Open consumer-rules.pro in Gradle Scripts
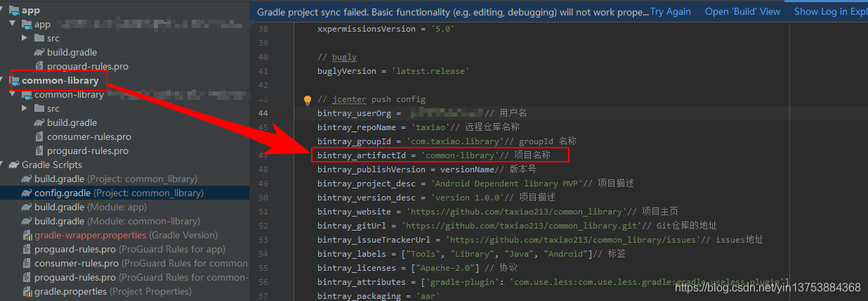Image resolution: width=868 pixels, height=301 pixels. [x=141, y=263]
